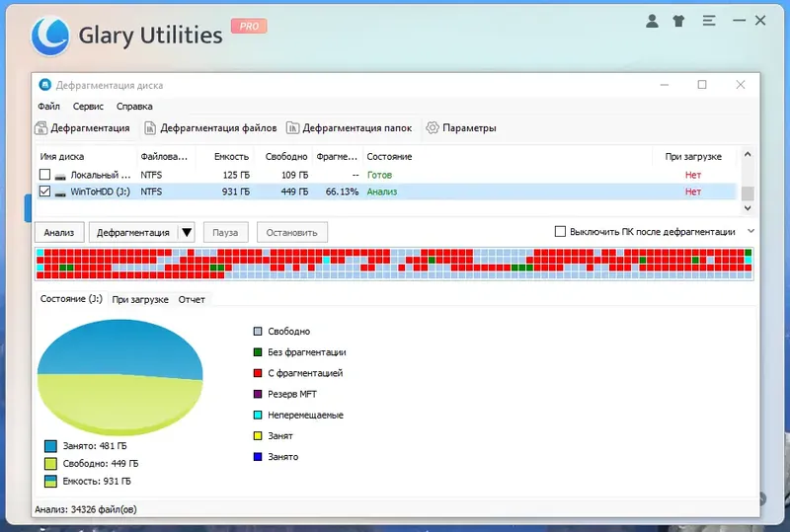Click the red С фрагментацией swatch

click(x=258, y=373)
